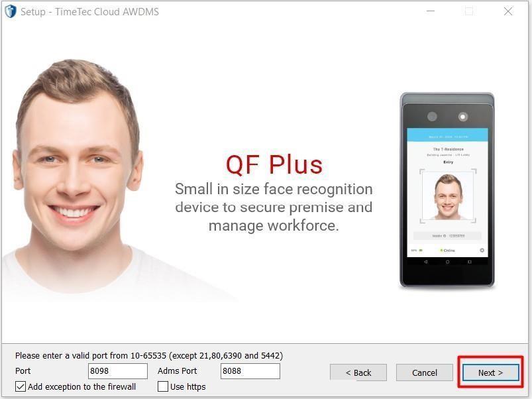Click the QF Plus heading text
Screen dimensions: 532x399
point(274,165)
